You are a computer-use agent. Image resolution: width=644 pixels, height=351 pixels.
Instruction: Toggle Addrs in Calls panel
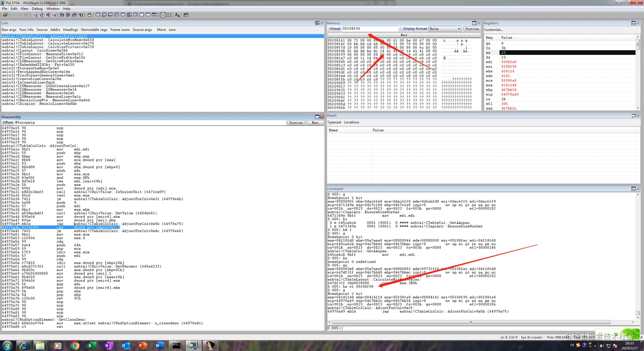[x=55, y=30]
